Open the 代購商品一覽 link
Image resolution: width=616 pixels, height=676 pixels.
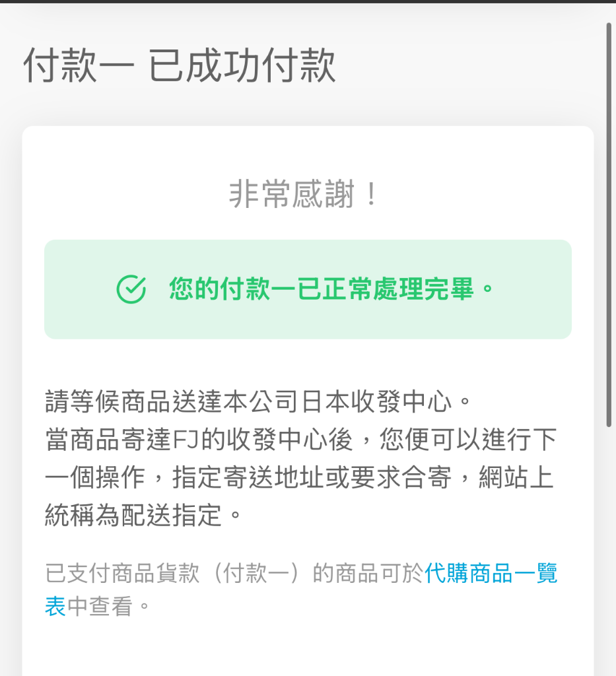click(x=491, y=574)
